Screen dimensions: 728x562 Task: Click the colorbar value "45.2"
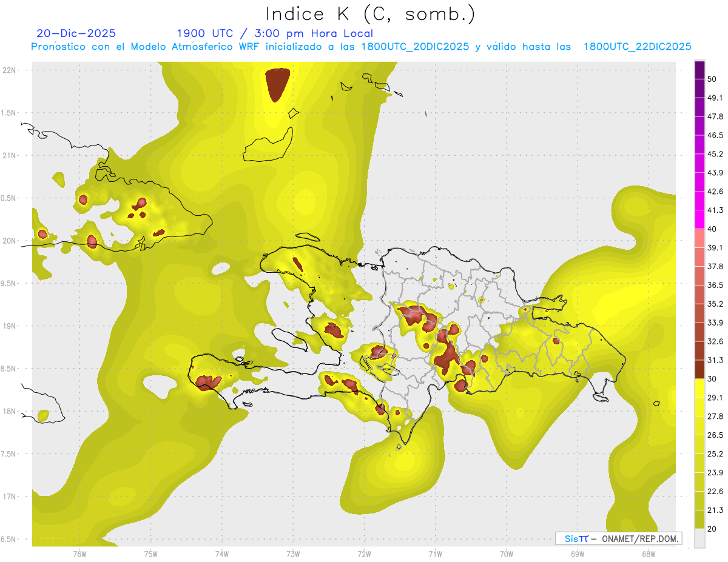click(715, 154)
